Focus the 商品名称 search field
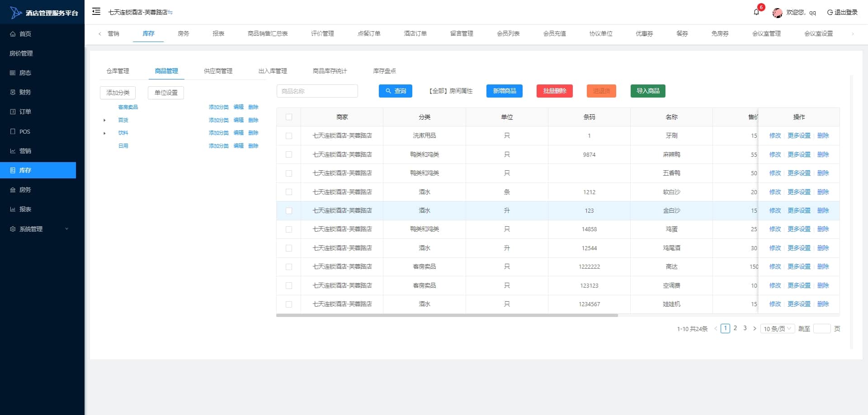 coord(317,91)
